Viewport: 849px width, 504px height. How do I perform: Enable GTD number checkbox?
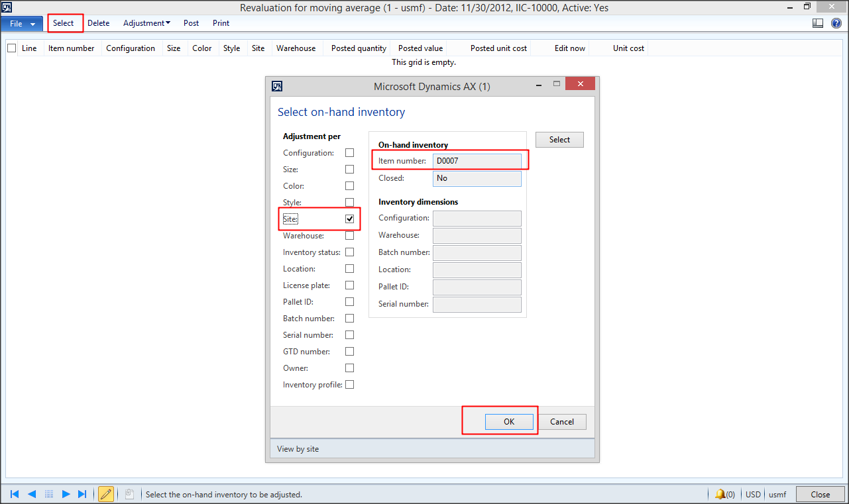pyautogui.click(x=349, y=352)
